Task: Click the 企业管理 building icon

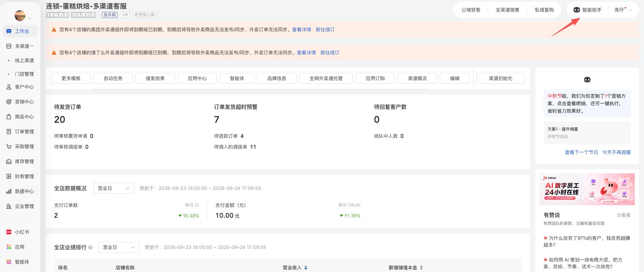Action: (9, 206)
